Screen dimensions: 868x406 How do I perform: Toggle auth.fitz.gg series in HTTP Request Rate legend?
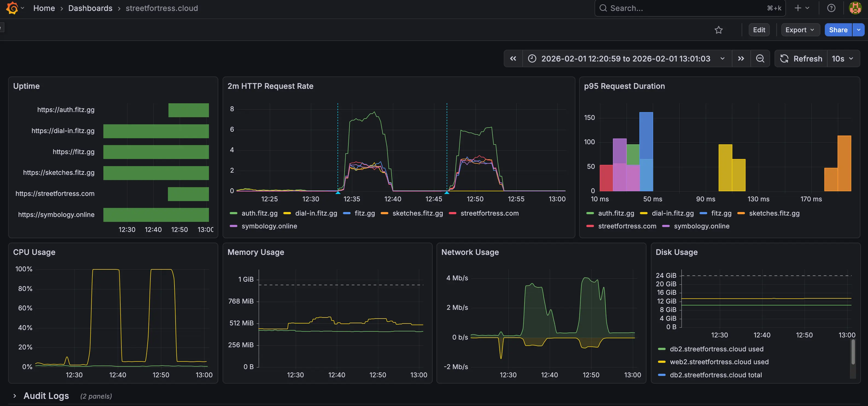(x=260, y=213)
